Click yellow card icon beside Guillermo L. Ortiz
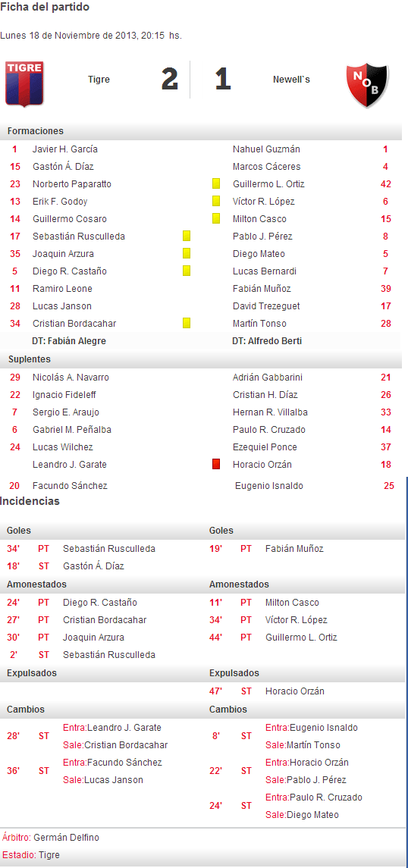The width and height of the screenshot is (408, 868). 216,183
